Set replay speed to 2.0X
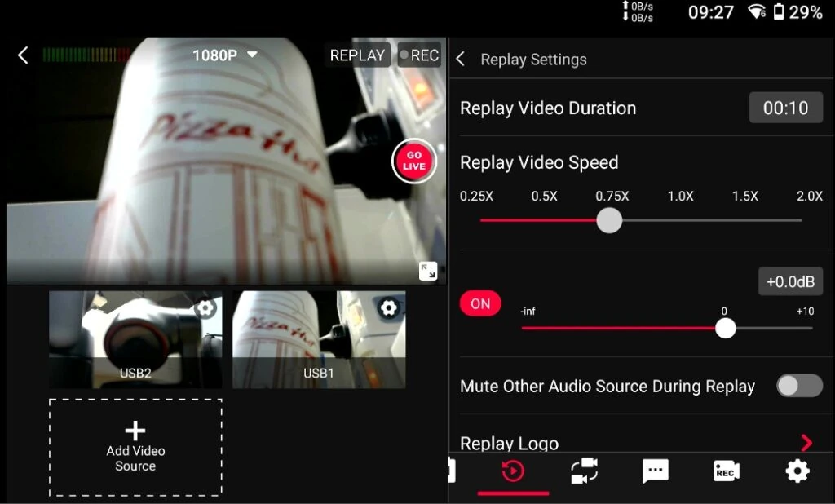The width and height of the screenshot is (835, 504). point(810,196)
